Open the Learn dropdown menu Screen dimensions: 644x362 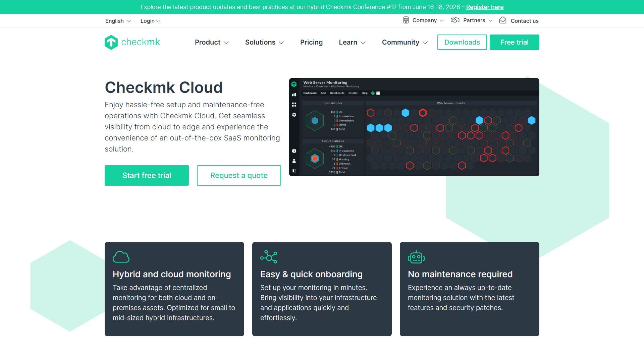[x=352, y=42]
